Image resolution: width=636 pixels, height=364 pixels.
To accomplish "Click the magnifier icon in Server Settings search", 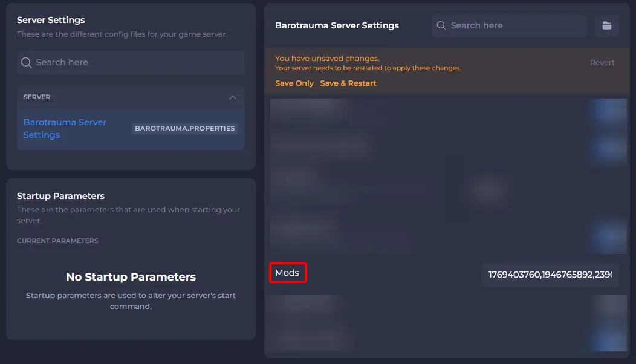I will point(27,62).
